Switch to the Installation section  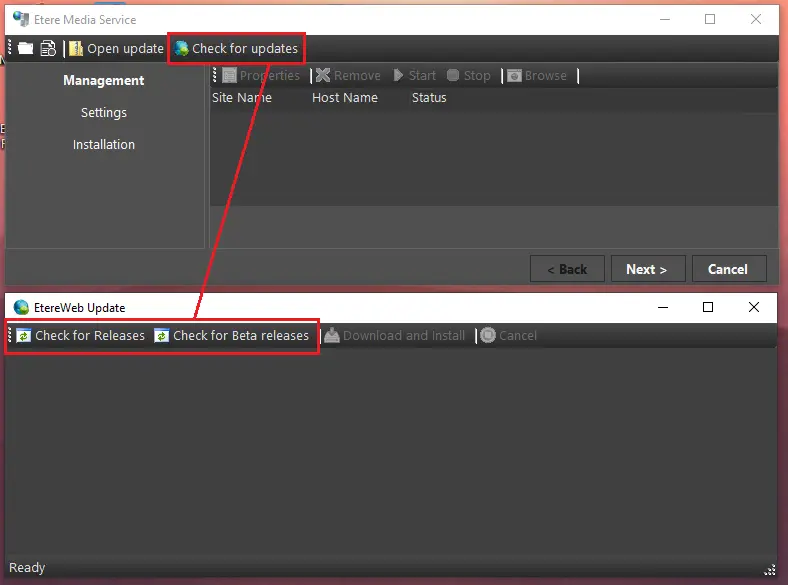pos(104,145)
